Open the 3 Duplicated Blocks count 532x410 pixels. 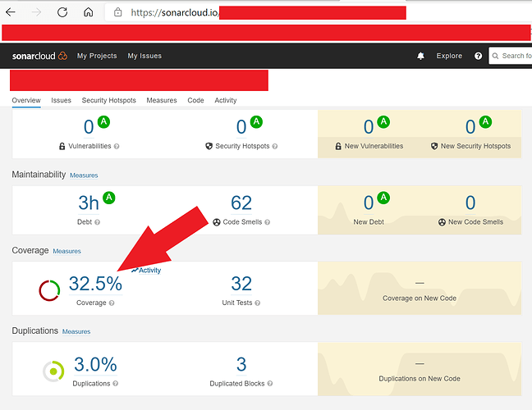click(241, 365)
